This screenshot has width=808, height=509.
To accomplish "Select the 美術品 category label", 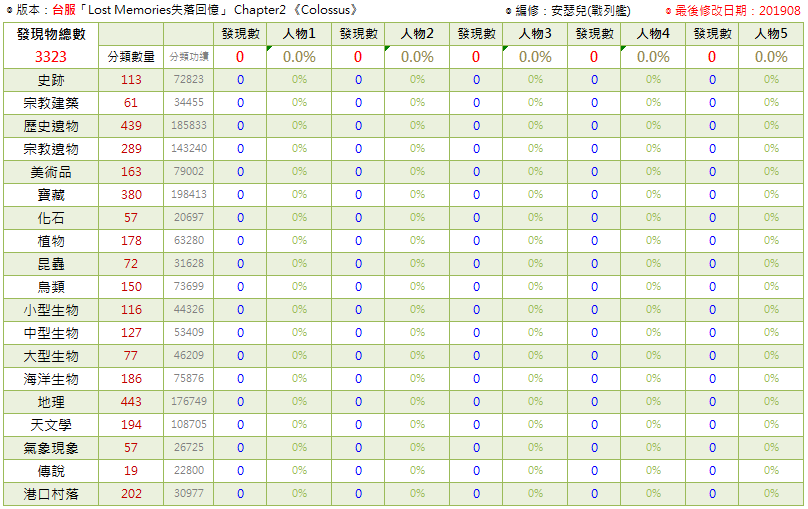I will [x=50, y=172].
